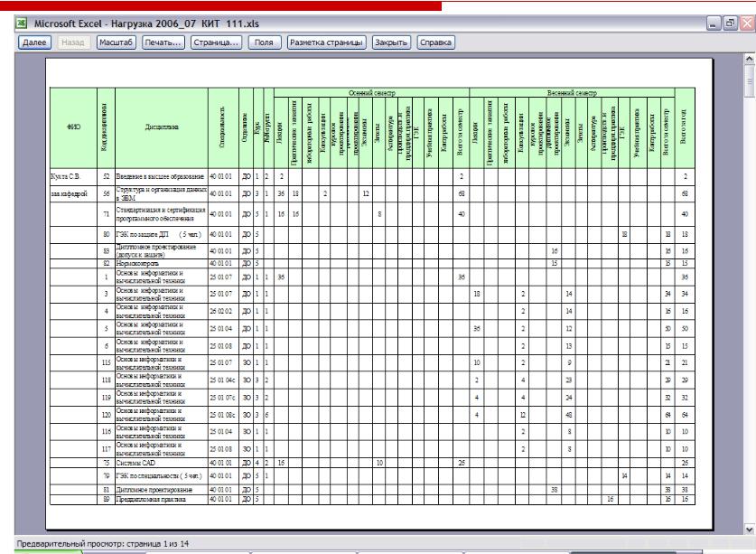Close the preview with Закрыть
This screenshot has width=756, height=554.
tap(391, 42)
